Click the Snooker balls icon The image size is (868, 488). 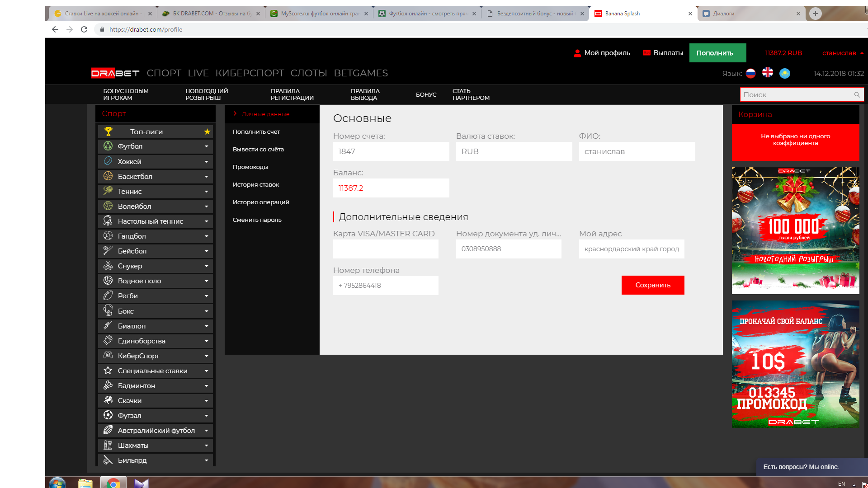point(108,265)
